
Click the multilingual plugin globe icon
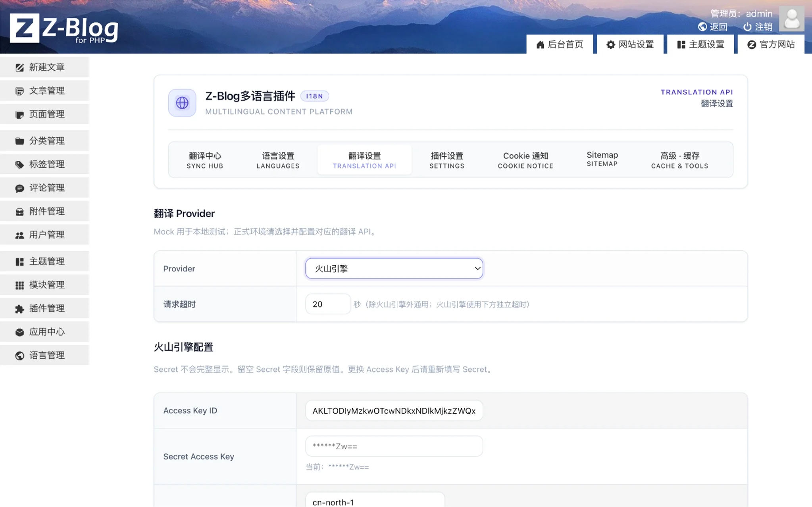[182, 103]
